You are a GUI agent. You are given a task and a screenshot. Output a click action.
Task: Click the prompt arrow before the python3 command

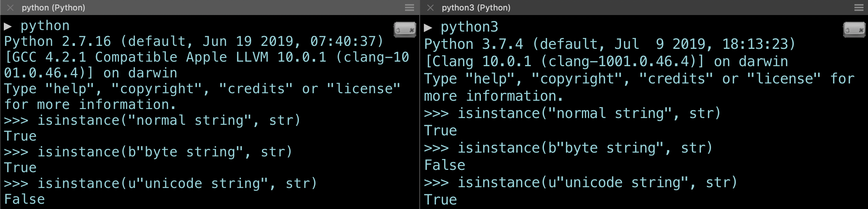[x=428, y=27]
